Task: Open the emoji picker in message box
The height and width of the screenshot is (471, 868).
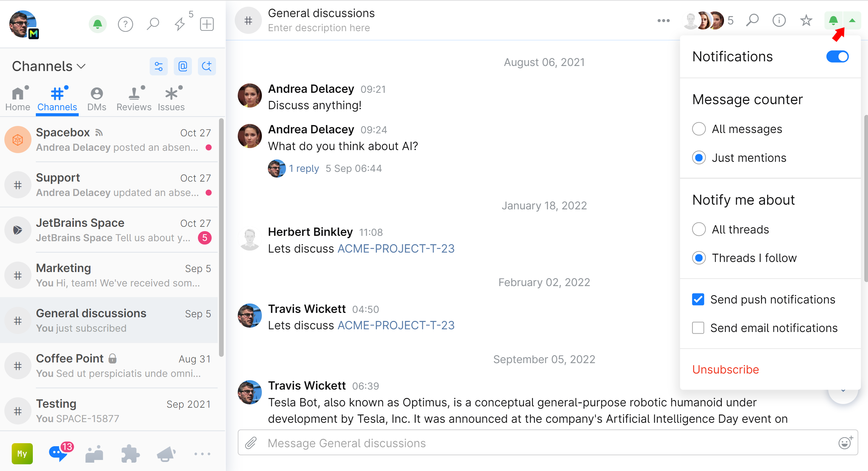Action: (x=844, y=443)
